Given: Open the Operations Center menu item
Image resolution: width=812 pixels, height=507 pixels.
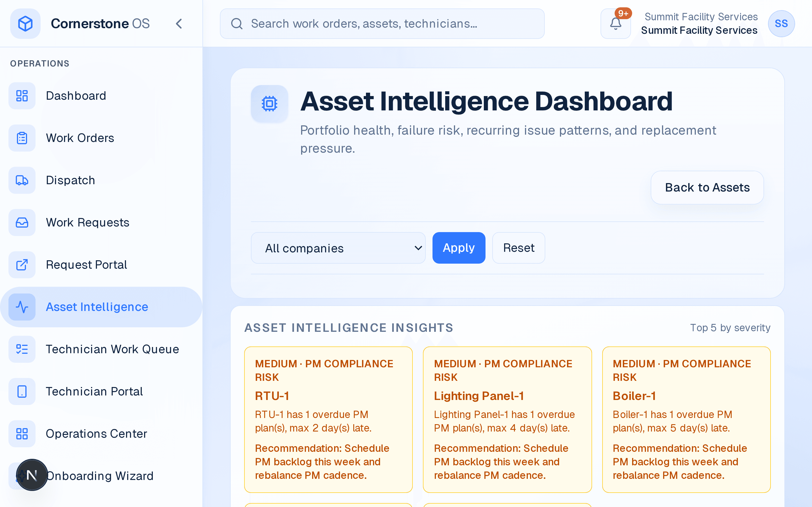Looking at the screenshot, I should 96,433.
